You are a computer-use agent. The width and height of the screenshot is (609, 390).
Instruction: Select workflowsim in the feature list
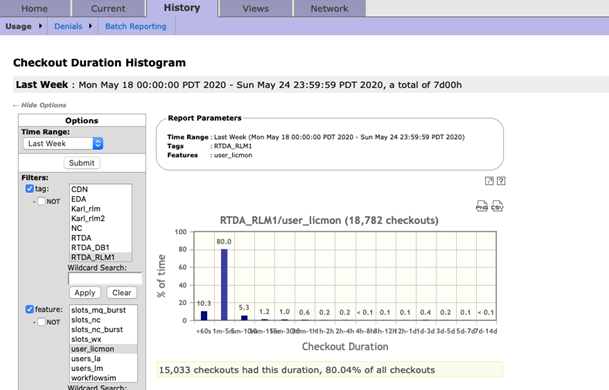point(103,378)
